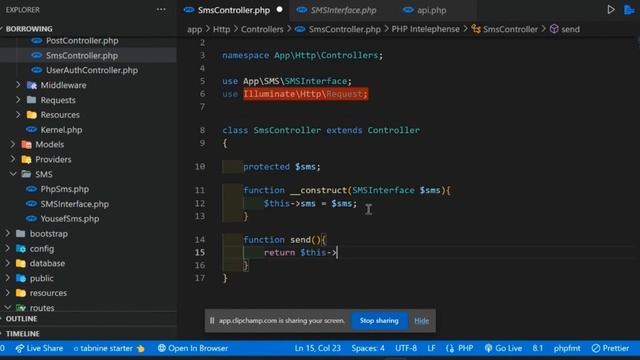The image size is (640, 360).
Task: Click the Hide link in sharing bar
Action: point(422,321)
